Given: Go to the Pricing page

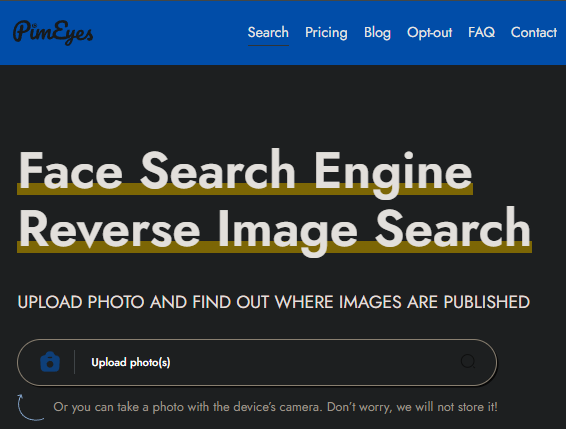Looking at the screenshot, I should click(326, 33).
